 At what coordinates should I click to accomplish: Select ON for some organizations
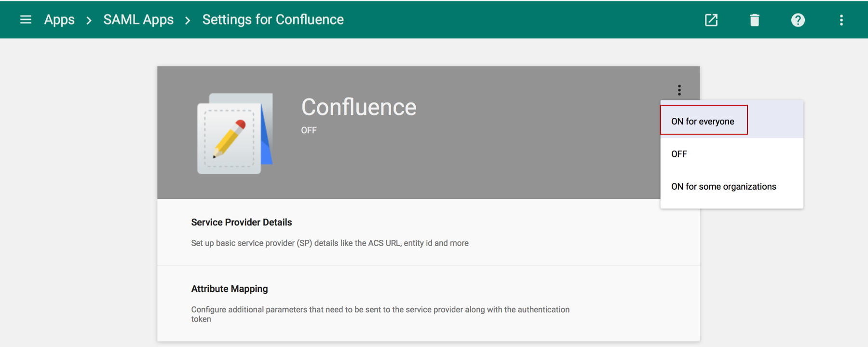coord(732,187)
